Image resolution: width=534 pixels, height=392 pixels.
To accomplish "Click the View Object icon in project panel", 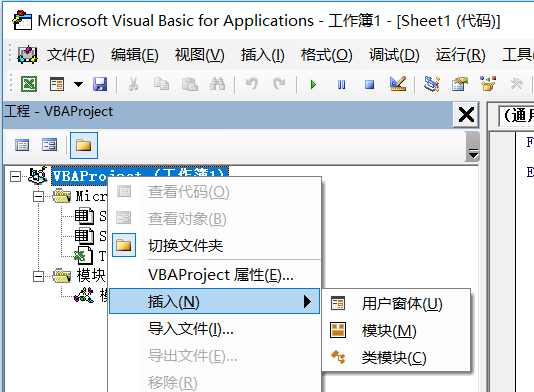I will coord(50,145).
